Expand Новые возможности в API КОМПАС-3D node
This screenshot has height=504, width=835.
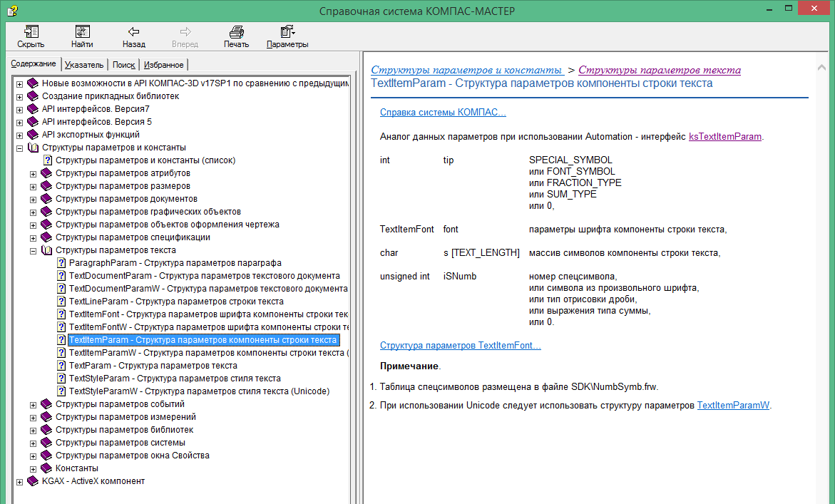20,84
